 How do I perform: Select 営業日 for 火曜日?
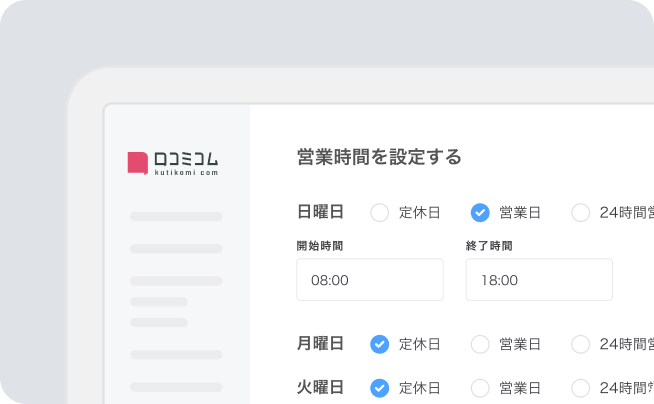480,388
